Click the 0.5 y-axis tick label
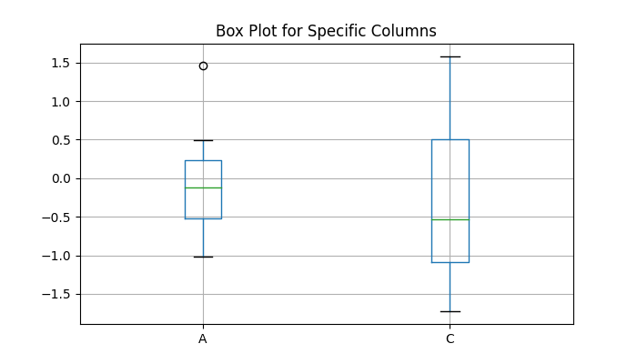637x364 pixels. pos(61,140)
